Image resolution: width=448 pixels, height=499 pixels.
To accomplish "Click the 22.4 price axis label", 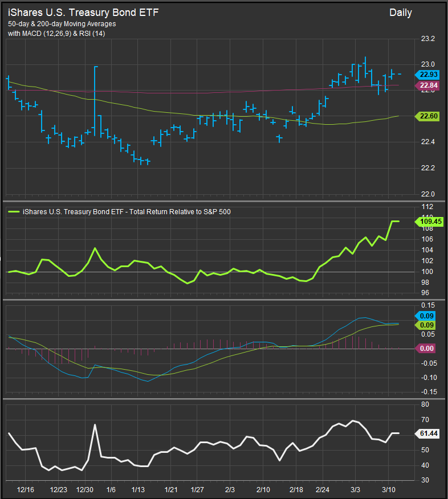I will 428,142.
